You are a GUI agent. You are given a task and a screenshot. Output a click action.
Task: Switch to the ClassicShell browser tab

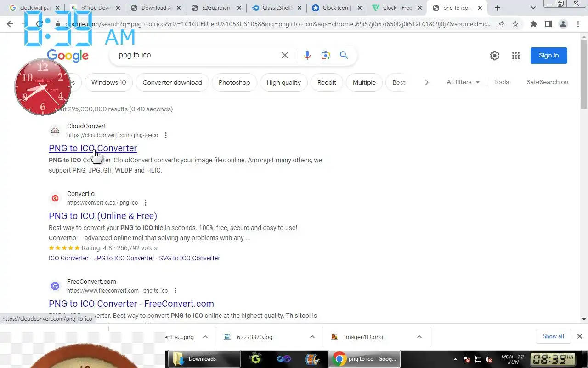[x=277, y=8]
